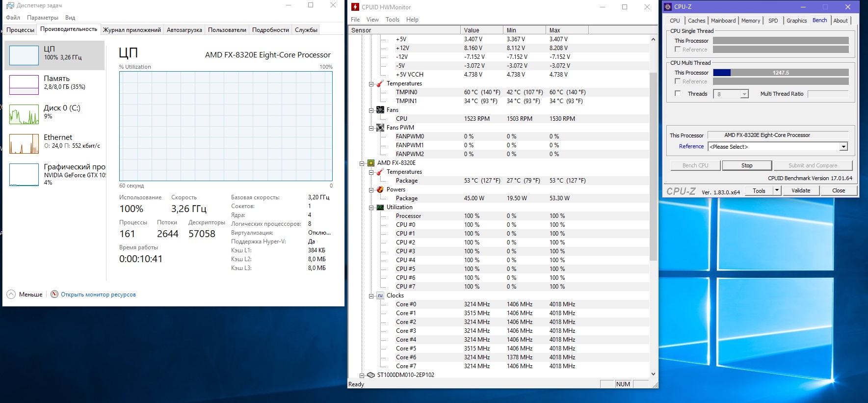This screenshot has width=868, height=403.
Task: Stop the running CPU-Z benchmark
Action: [x=747, y=165]
